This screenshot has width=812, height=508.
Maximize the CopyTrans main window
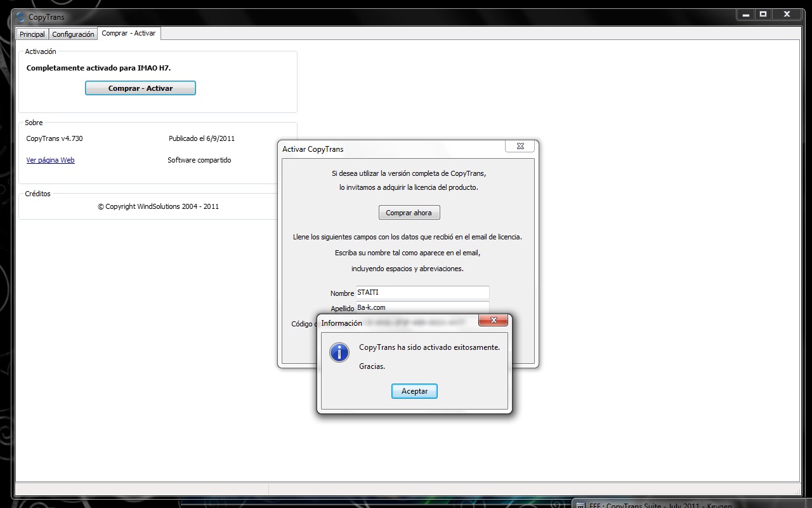click(x=763, y=13)
